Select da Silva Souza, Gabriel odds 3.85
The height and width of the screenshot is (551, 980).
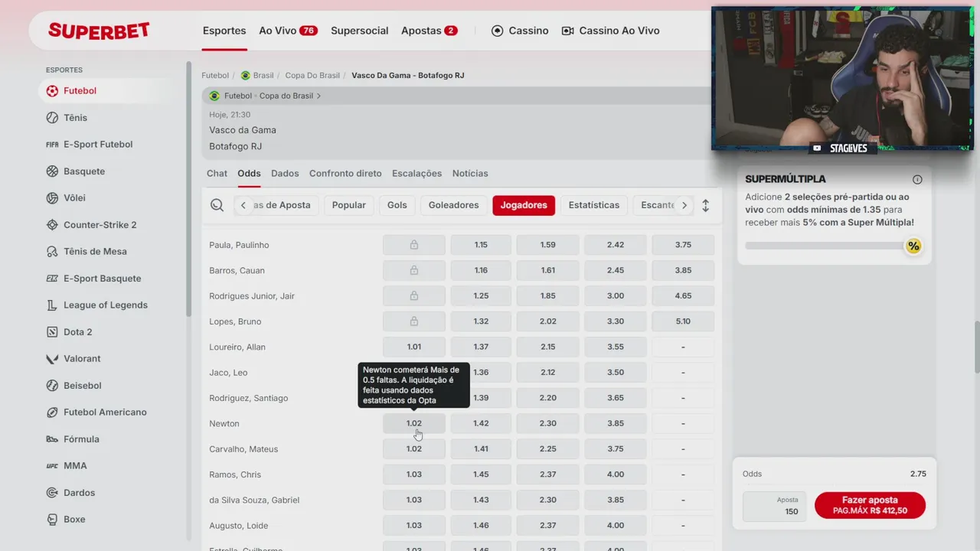point(616,500)
